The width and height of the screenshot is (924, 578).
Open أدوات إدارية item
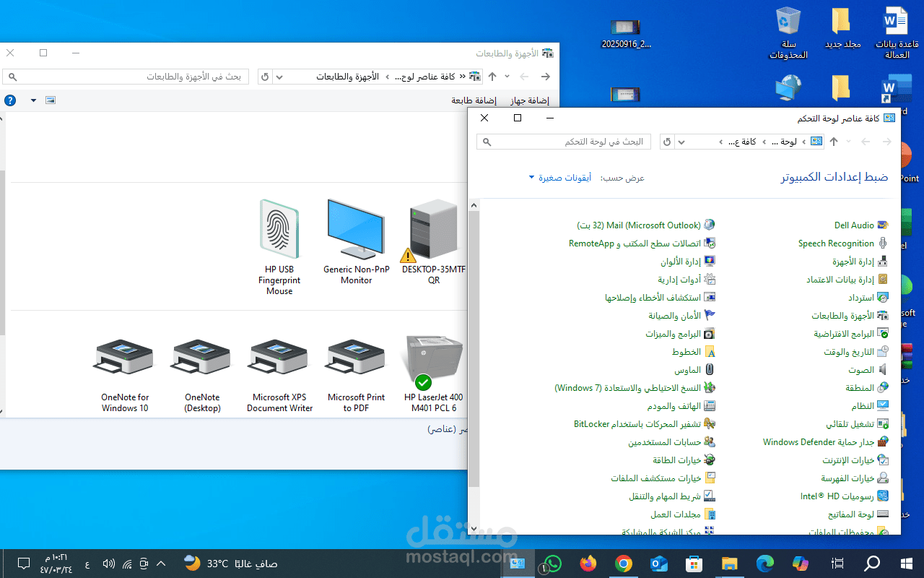[x=687, y=280]
